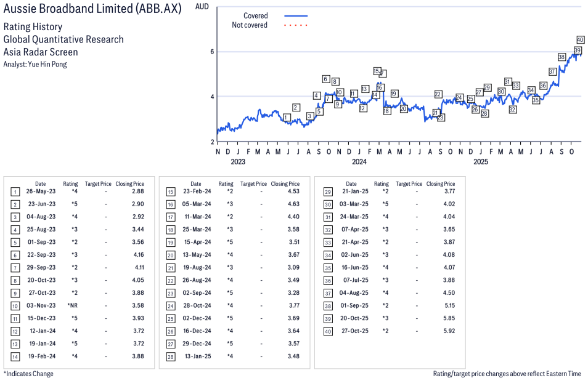
Task: Click the row number 1 box in table
Action: (15, 192)
